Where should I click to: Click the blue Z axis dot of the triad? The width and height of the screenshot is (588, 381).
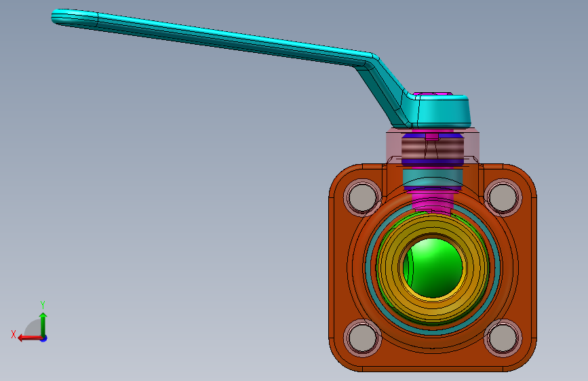tap(44, 339)
